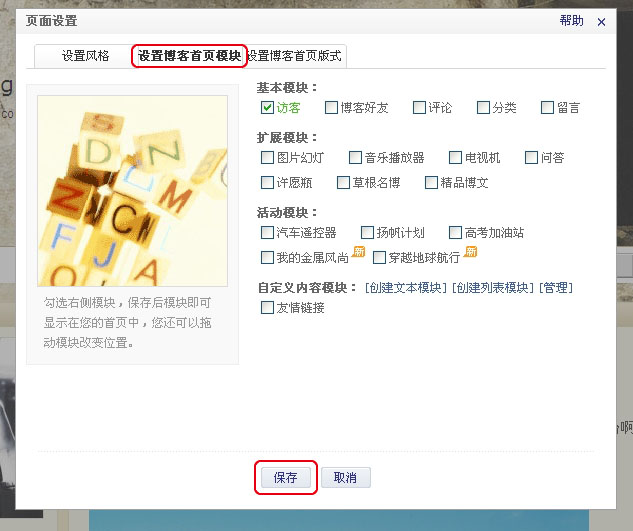Click the 取消 button

click(346, 478)
